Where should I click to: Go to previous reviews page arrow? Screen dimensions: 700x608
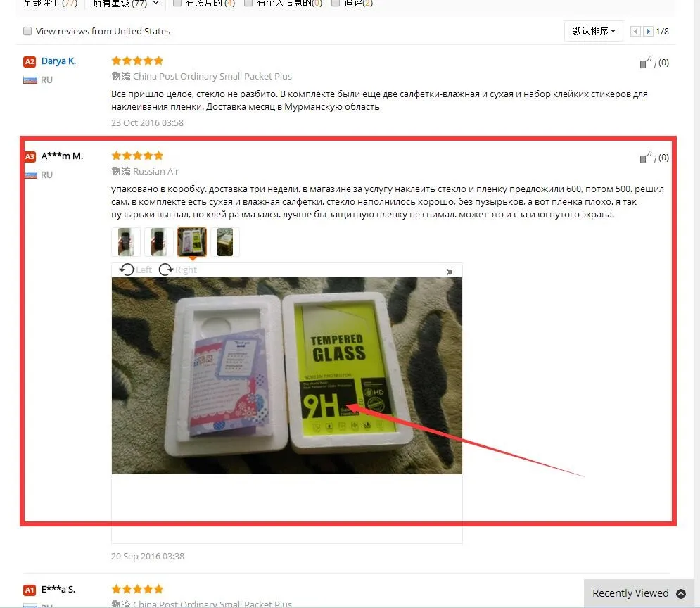[x=635, y=31]
